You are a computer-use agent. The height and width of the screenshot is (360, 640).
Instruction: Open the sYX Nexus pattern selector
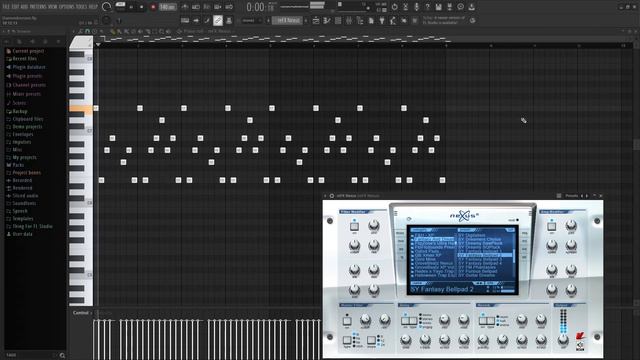tap(287, 20)
